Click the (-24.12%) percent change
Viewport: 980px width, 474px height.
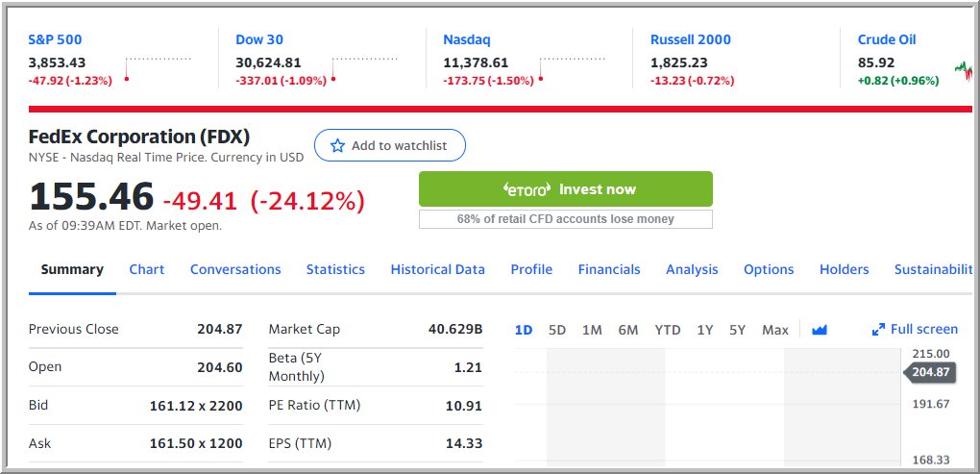point(307,201)
